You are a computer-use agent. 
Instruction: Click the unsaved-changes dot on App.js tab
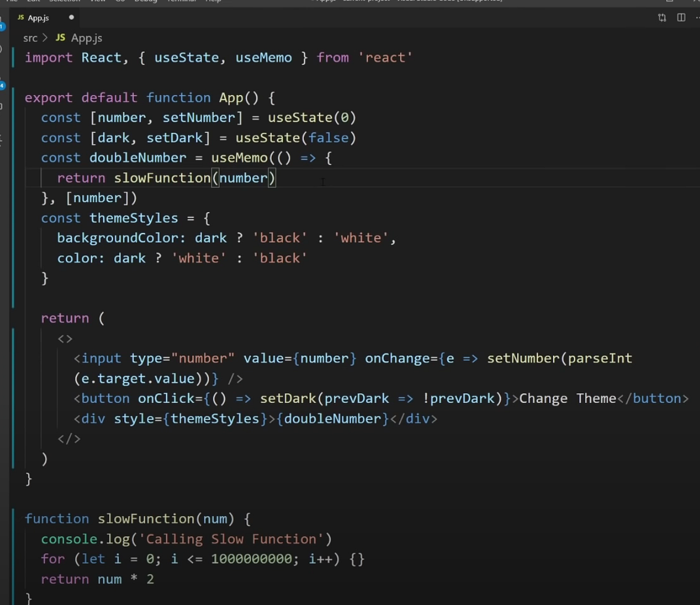tap(71, 18)
